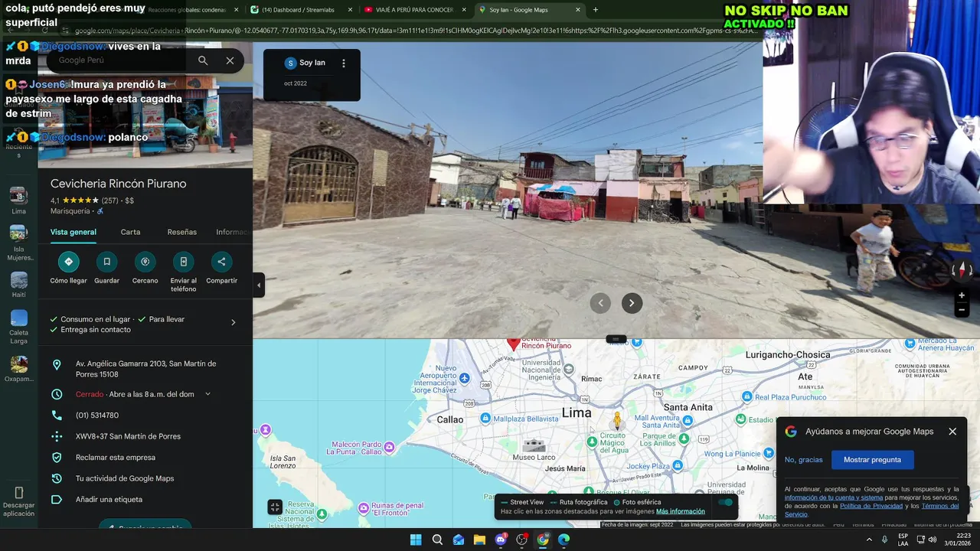
Task: Click the Circuito Mágico del Agua marker
Action: tap(592, 442)
